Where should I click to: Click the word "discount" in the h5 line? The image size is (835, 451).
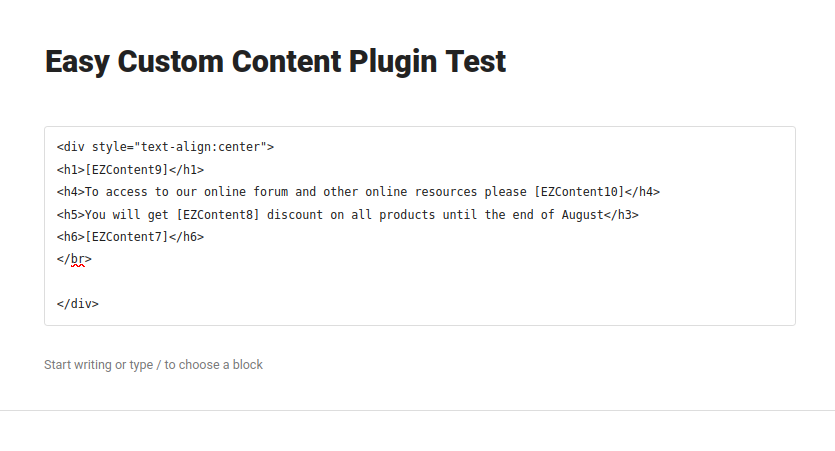(295, 215)
